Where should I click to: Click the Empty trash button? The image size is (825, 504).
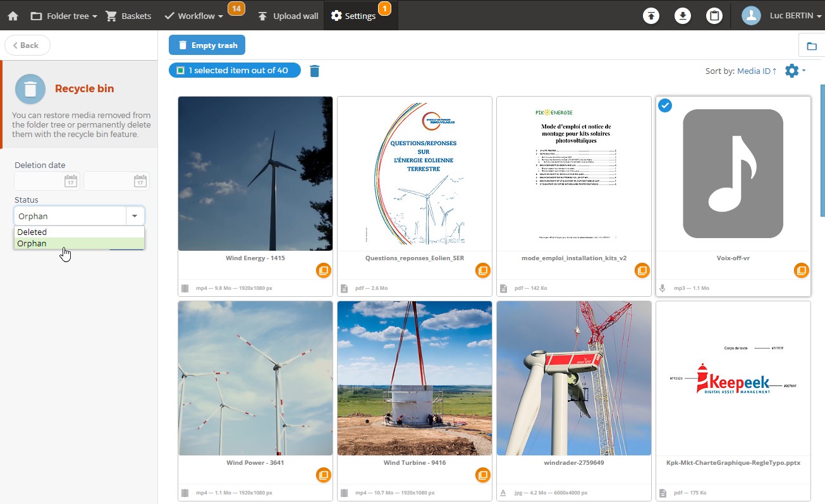pyautogui.click(x=207, y=45)
